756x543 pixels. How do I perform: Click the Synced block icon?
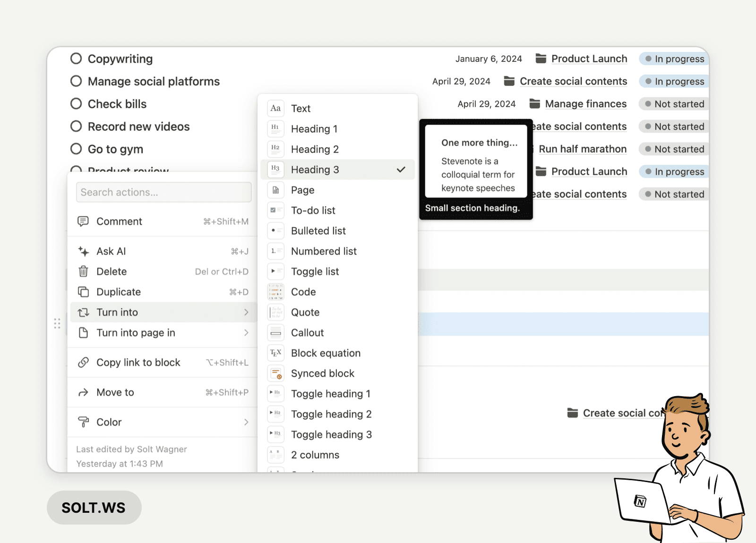(275, 373)
